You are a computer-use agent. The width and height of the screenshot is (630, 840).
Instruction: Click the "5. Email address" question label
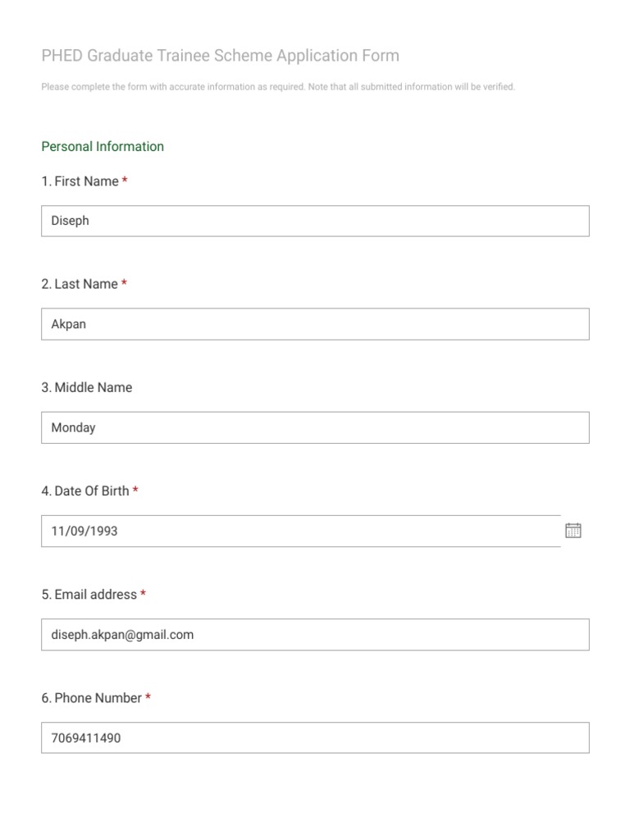[89, 594]
